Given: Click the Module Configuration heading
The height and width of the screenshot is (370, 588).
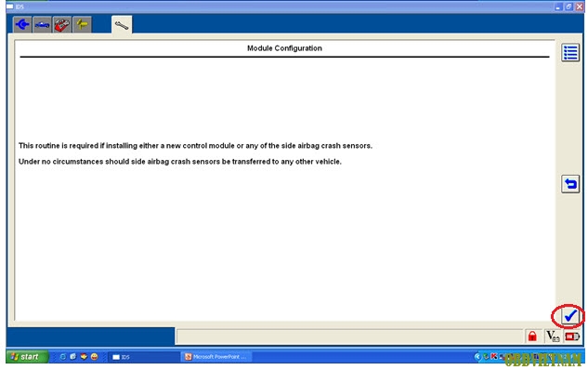Looking at the screenshot, I should (x=284, y=48).
